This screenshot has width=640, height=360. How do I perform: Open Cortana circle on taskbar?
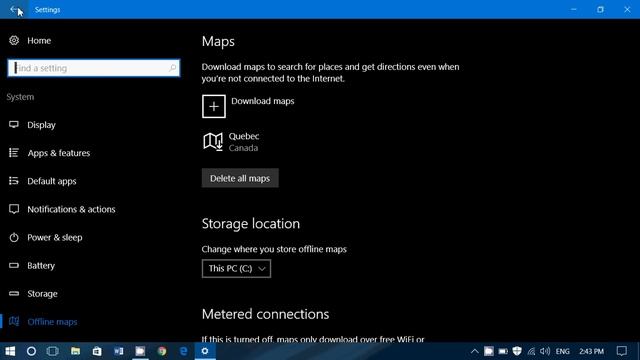[31, 351]
